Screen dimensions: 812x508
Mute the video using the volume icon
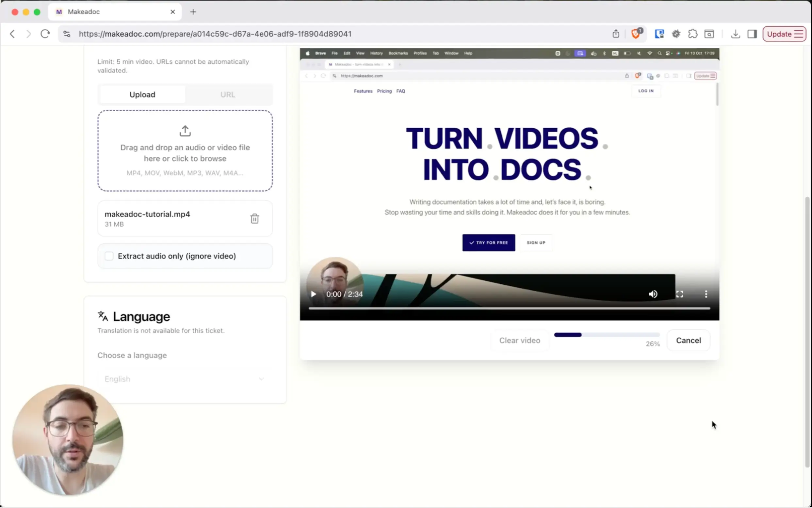653,294
